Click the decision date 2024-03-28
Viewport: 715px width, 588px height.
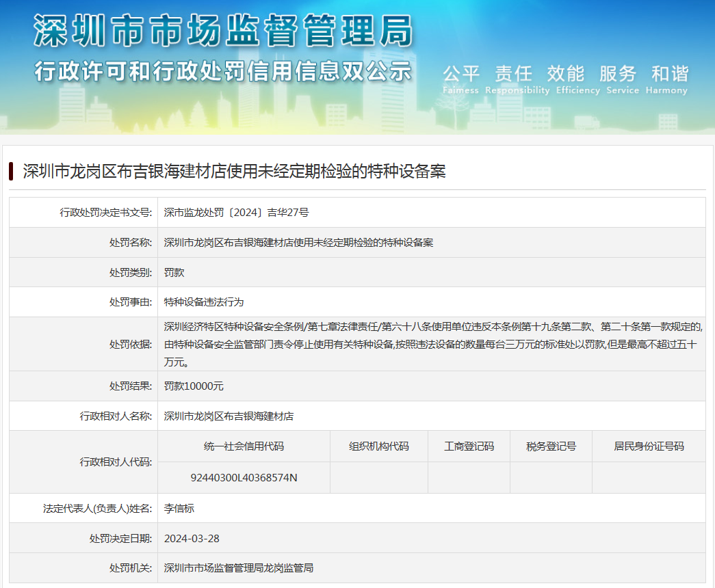(x=192, y=538)
